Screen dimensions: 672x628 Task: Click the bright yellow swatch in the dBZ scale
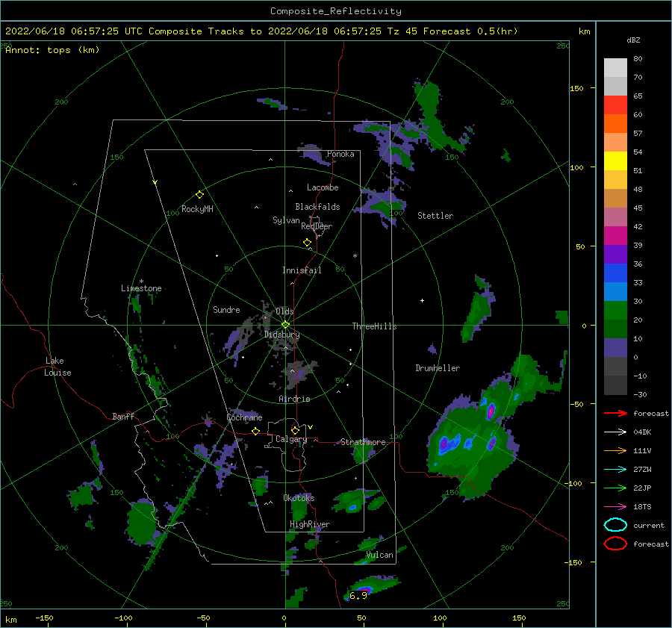coord(615,161)
